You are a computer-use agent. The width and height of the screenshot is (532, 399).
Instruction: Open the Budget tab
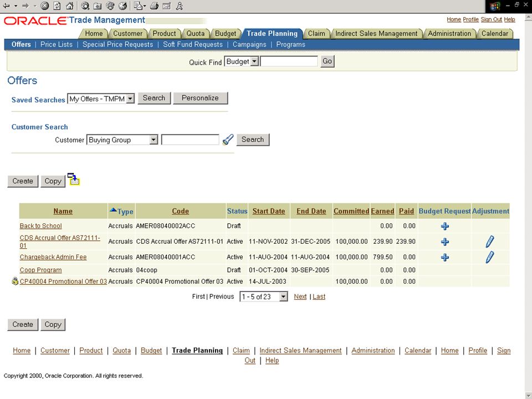226,33
